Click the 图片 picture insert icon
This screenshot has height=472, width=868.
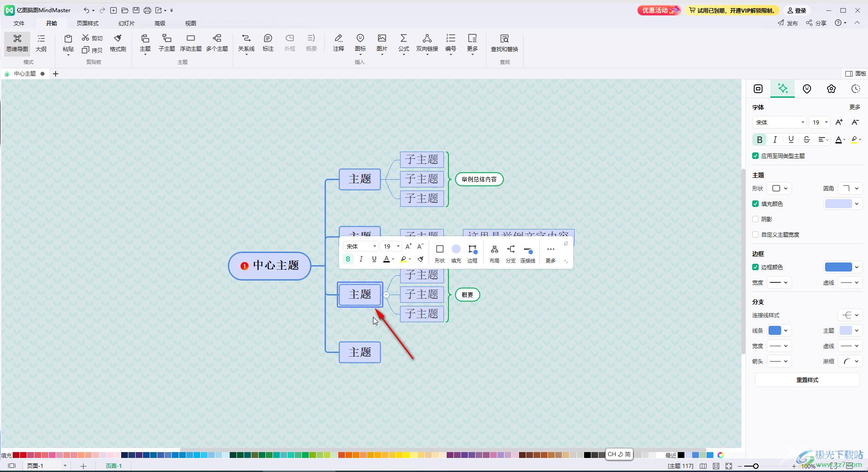[382, 43]
